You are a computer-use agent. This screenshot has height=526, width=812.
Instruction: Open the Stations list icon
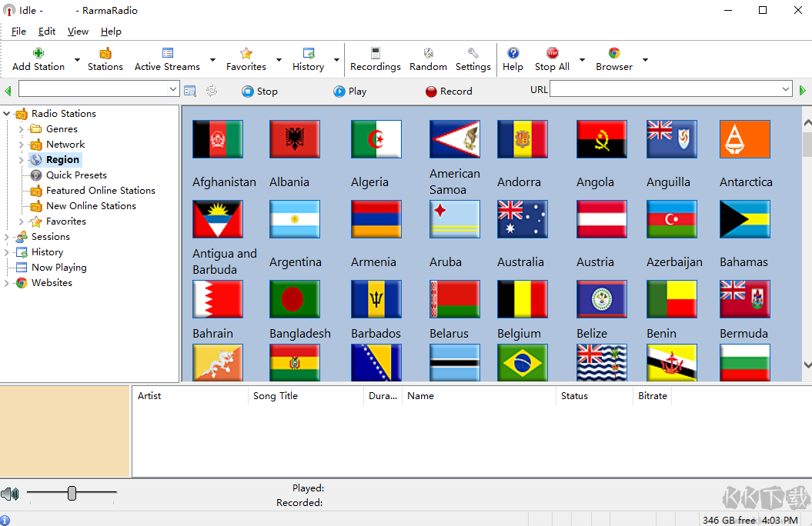105,53
